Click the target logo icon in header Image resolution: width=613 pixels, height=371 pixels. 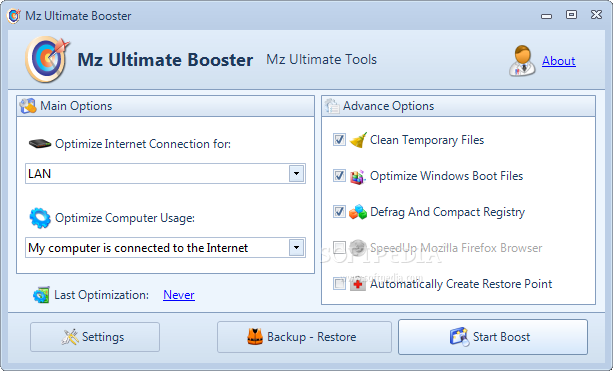click(x=47, y=59)
